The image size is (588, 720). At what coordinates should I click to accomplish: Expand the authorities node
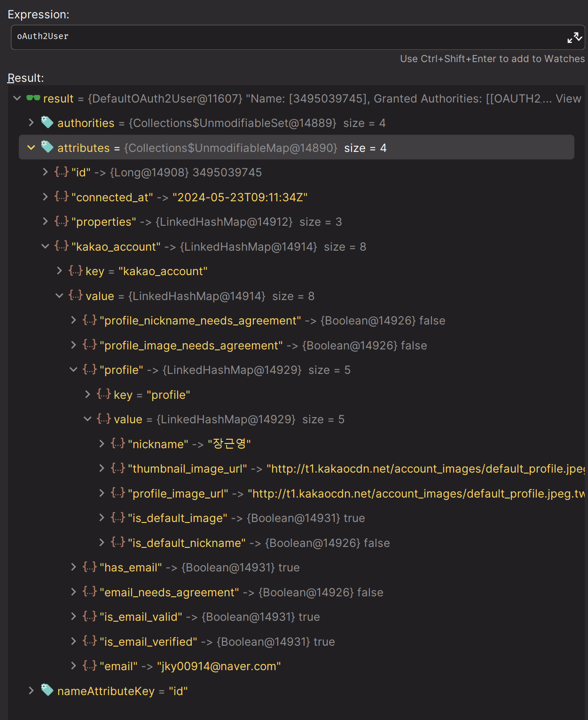tap(31, 123)
